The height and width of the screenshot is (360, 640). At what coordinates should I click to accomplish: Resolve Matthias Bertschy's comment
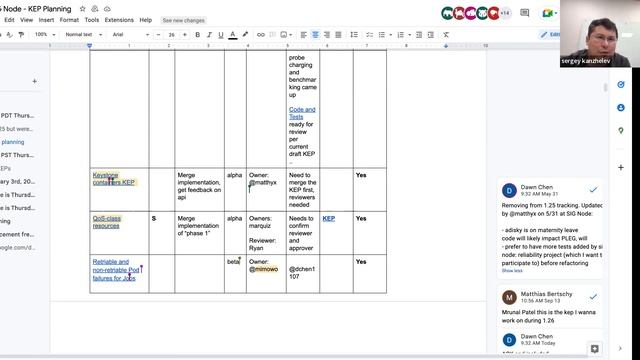593,297
